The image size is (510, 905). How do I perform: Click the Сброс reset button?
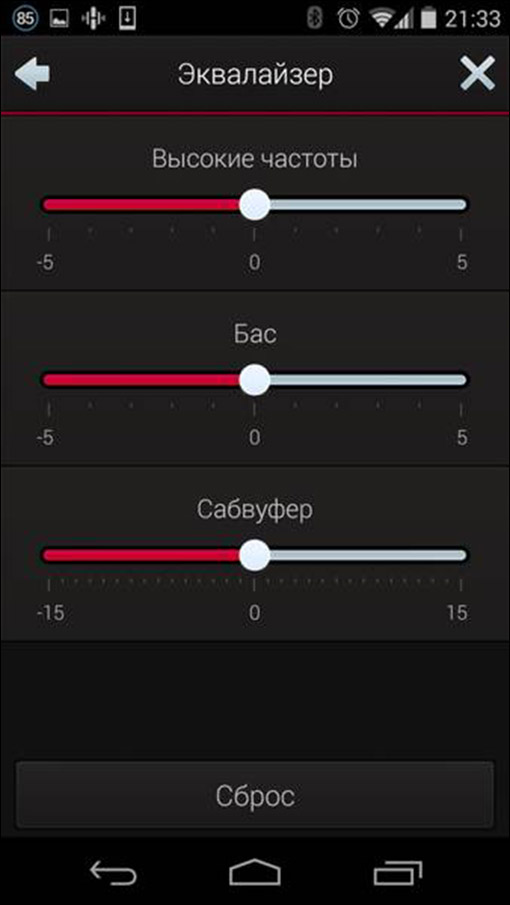click(254, 796)
